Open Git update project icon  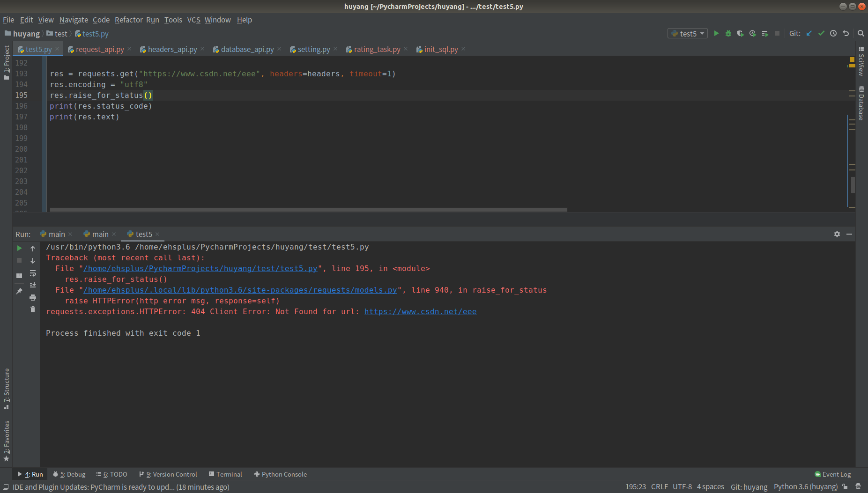[809, 33]
